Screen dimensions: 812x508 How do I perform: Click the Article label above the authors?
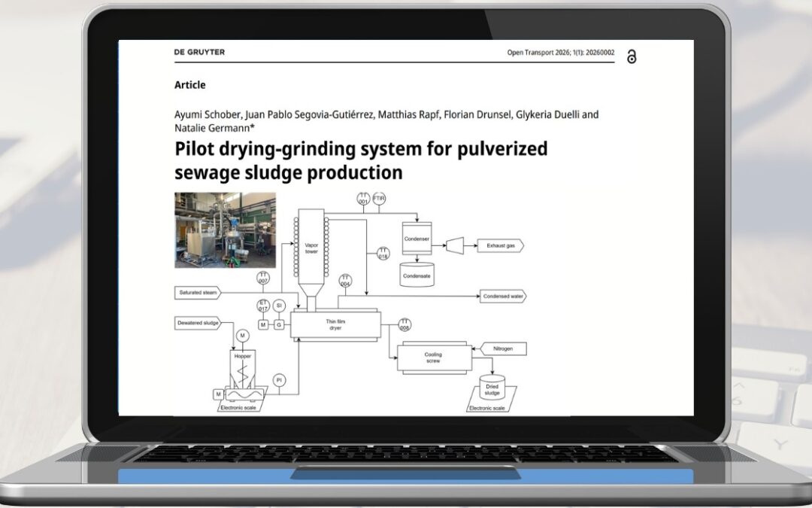191,84
